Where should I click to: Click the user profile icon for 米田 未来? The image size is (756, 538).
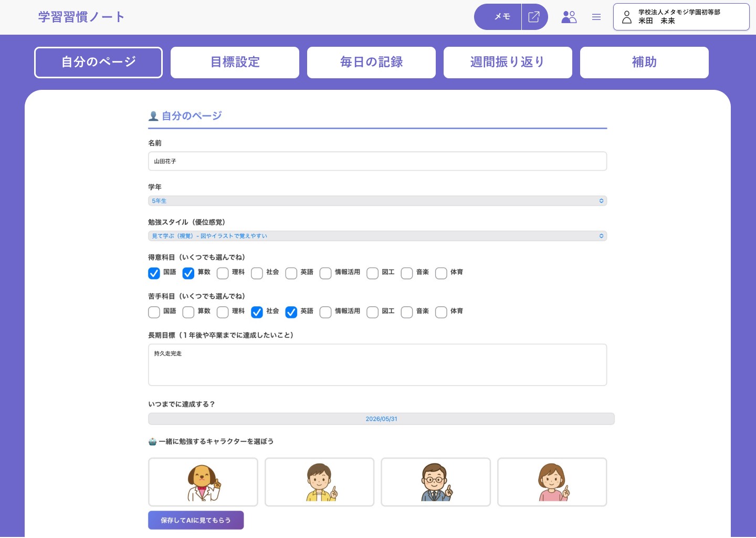[627, 17]
